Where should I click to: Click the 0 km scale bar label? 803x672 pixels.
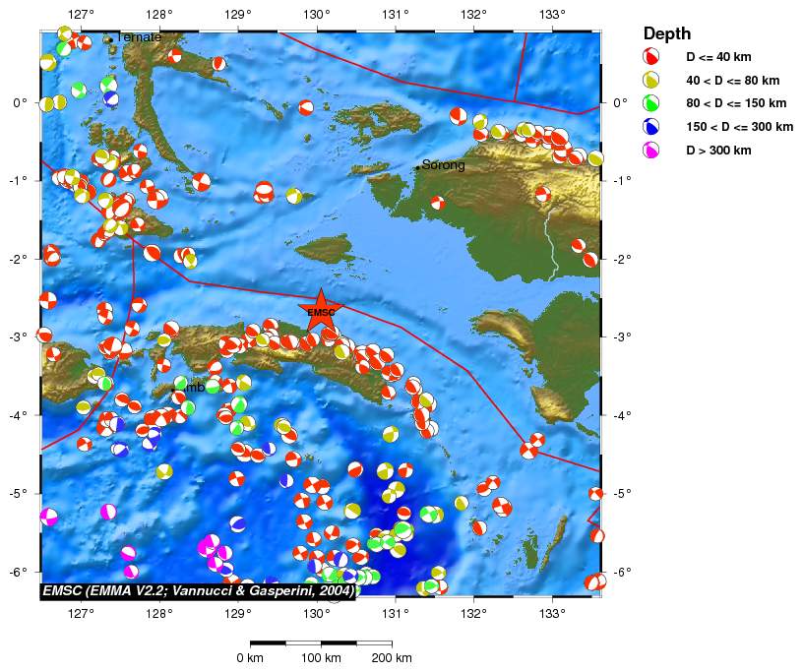[x=250, y=658]
